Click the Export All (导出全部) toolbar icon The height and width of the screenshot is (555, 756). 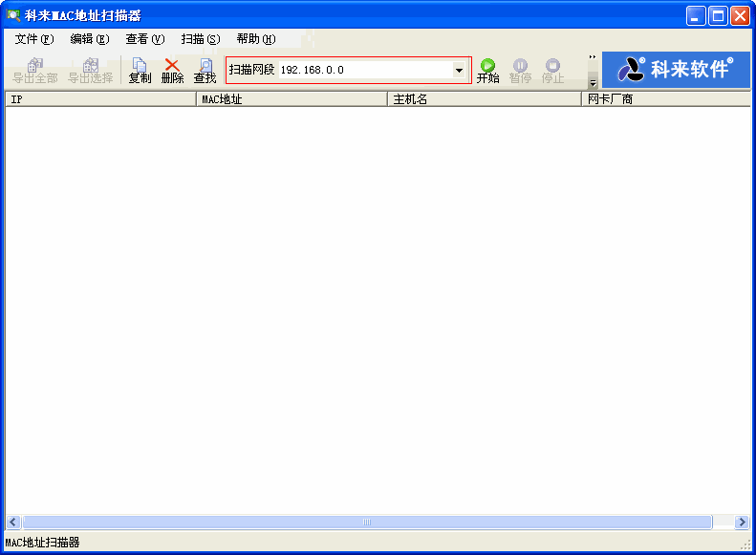[34, 71]
